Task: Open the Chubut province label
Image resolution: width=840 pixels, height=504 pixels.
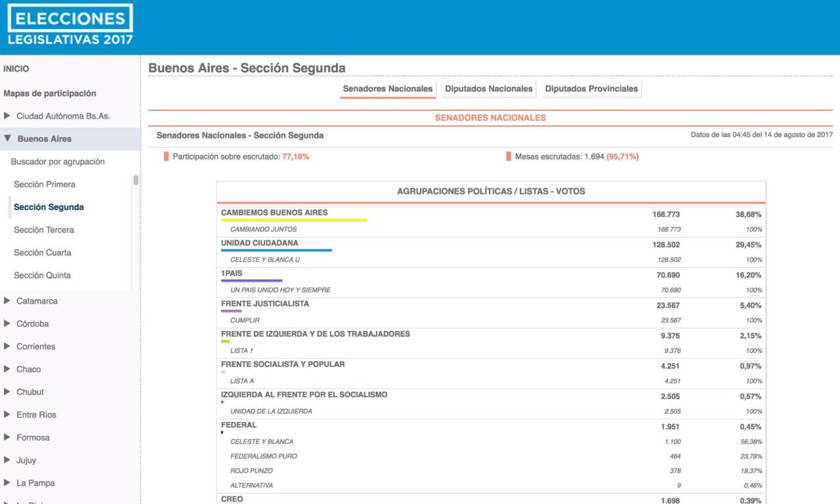Action: [30, 392]
